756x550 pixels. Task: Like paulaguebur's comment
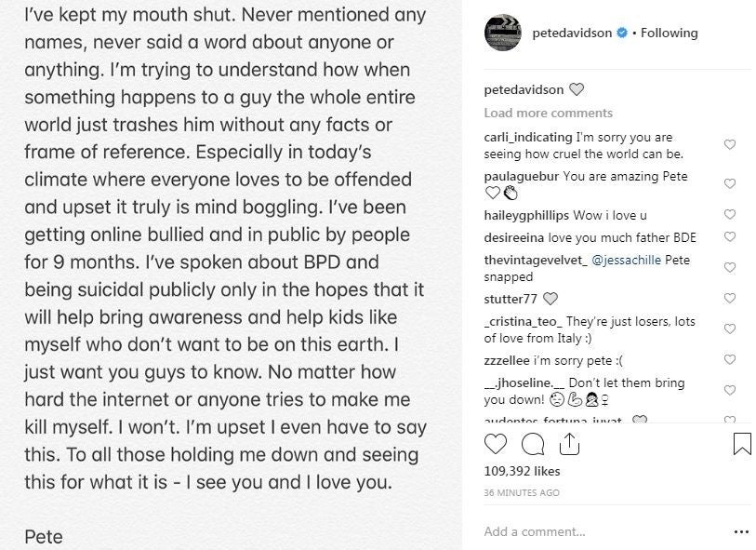point(730,184)
